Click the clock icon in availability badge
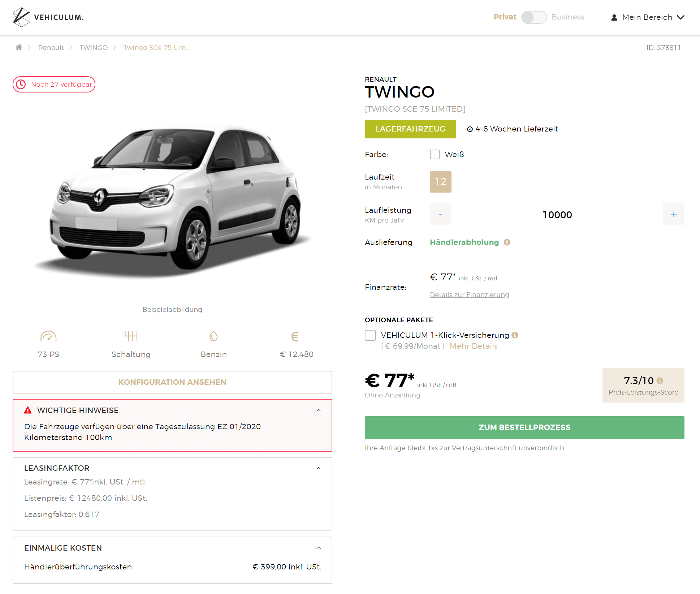Viewport: 700px width, 594px height. [21, 84]
